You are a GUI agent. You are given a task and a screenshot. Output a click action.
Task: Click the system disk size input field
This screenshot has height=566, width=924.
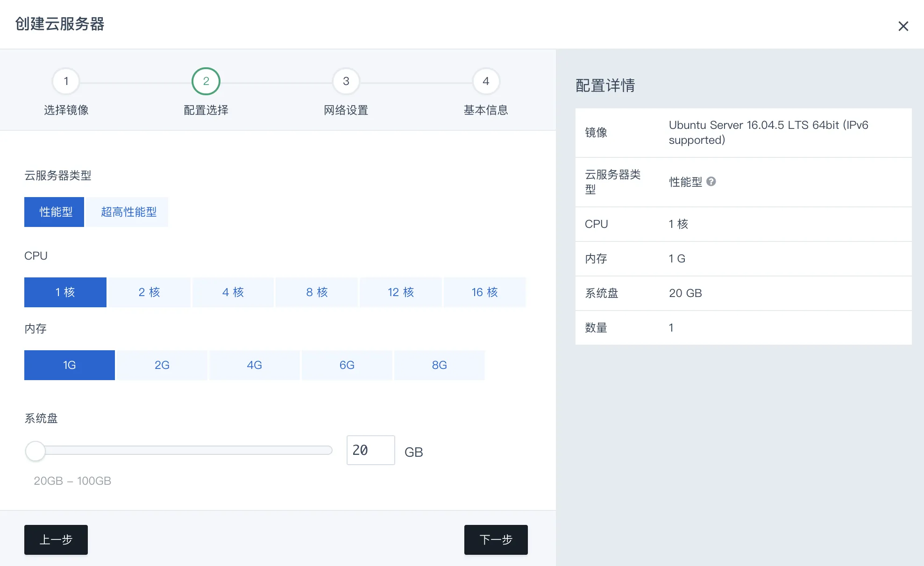tap(370, 450)
